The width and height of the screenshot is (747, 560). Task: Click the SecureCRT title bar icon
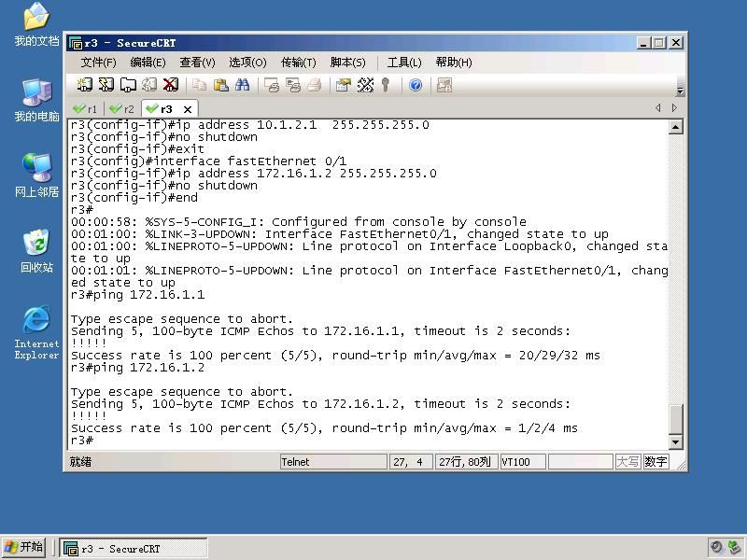76,43
